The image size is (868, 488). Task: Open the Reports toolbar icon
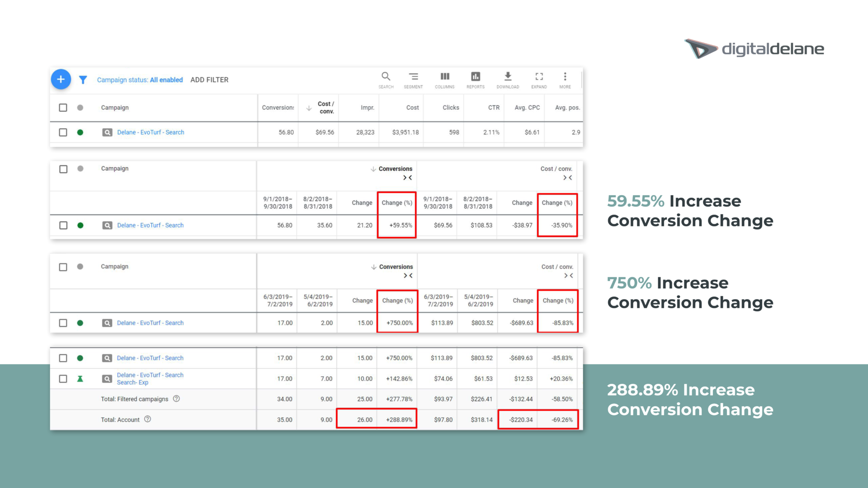click(476, 80)
